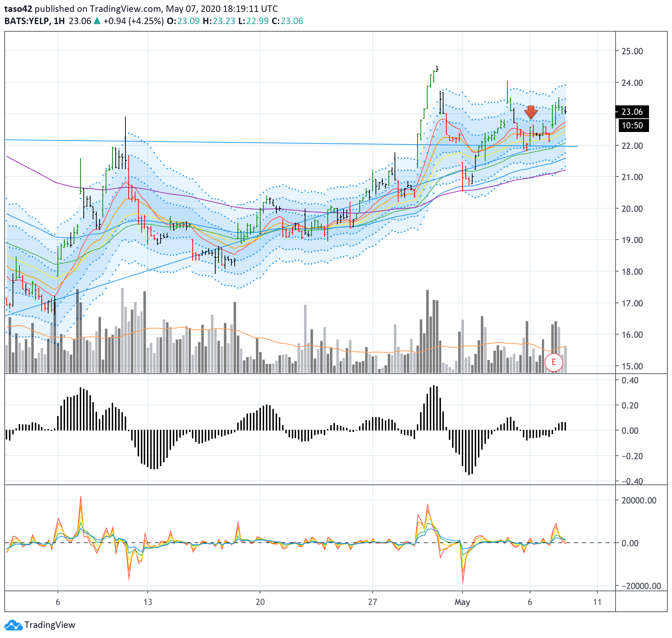
Task: Click the 18.00 price axis label
Action: (x=632, y=272)
